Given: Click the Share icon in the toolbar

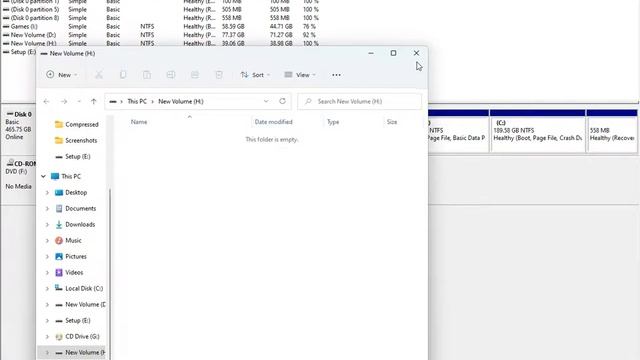Looking at the screenshot, I should point(195,75).
